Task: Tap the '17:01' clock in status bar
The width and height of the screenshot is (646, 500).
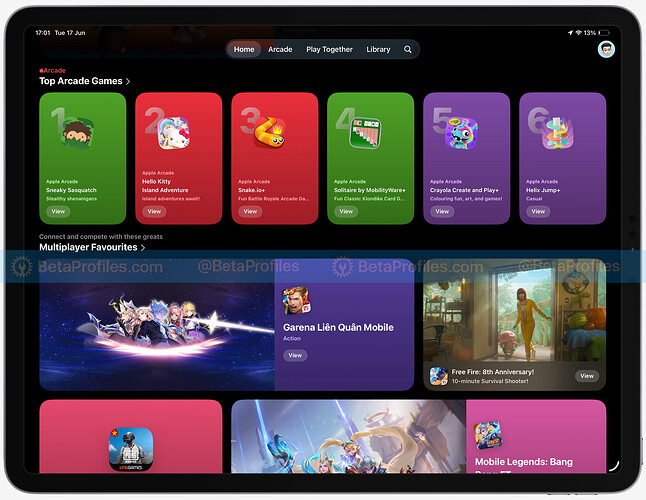Action: coord(42,33)
